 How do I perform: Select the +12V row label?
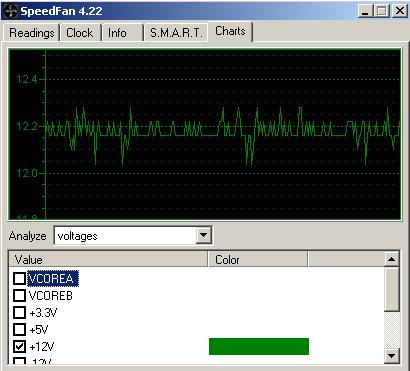coord(42,347)
